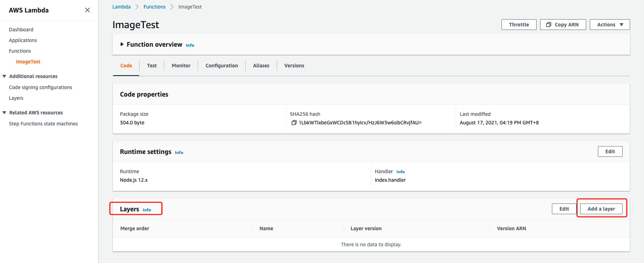Open the Versions tab
This screenshot has height=263, width=644.
(x=294, y=66)
